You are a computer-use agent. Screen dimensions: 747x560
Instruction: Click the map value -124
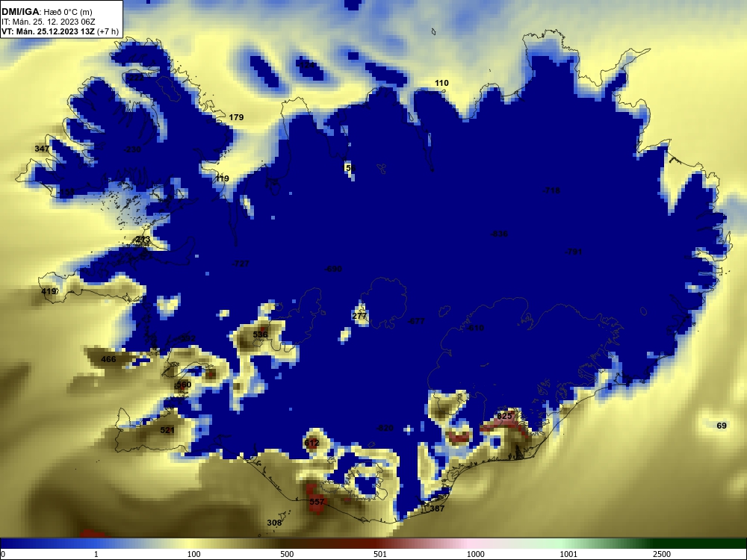(306, 65)
